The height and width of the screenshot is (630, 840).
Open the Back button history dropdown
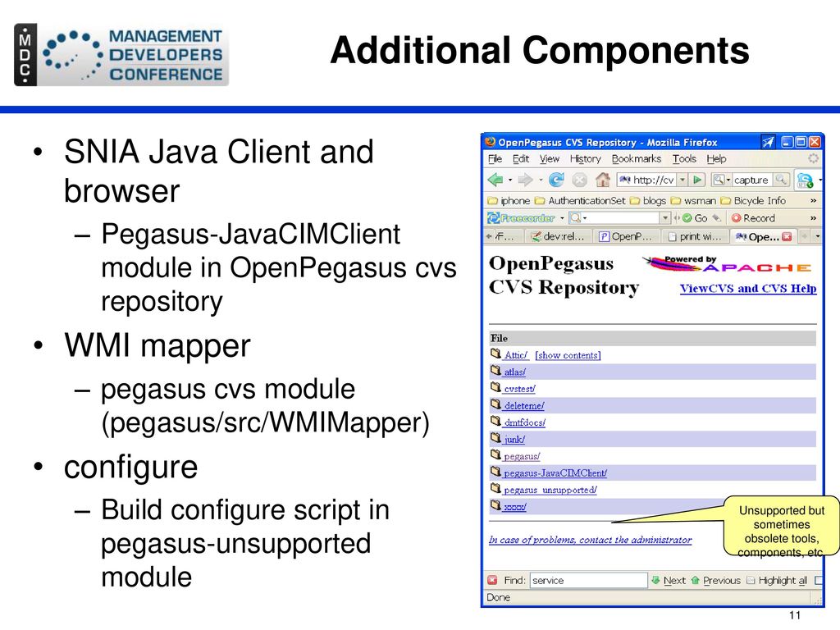[510, 180]
